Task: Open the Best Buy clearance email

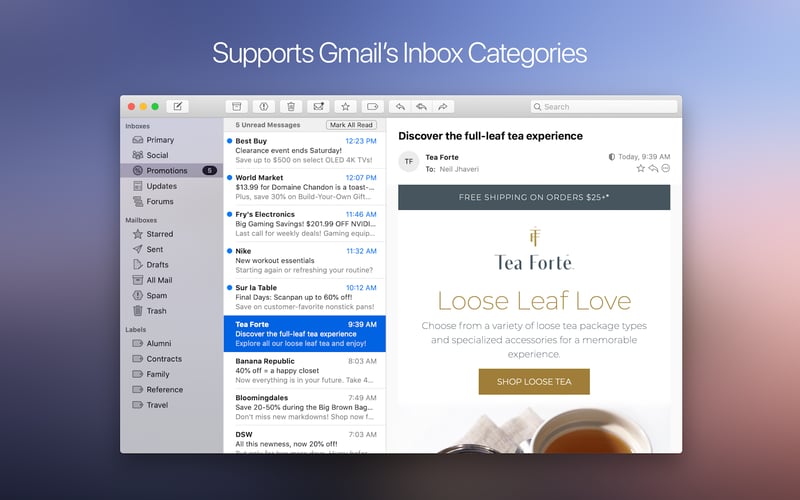Action: coord(305,151)
